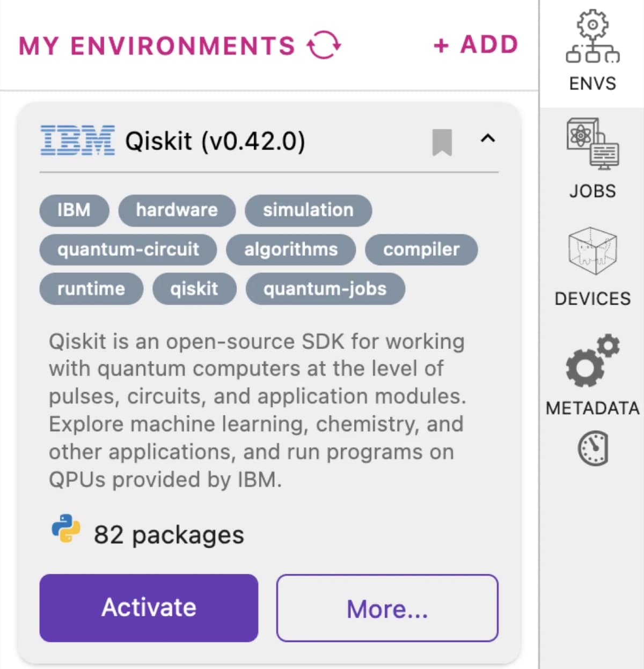
Task: Select the compiler tag
Action: click(x=421, y=249)
